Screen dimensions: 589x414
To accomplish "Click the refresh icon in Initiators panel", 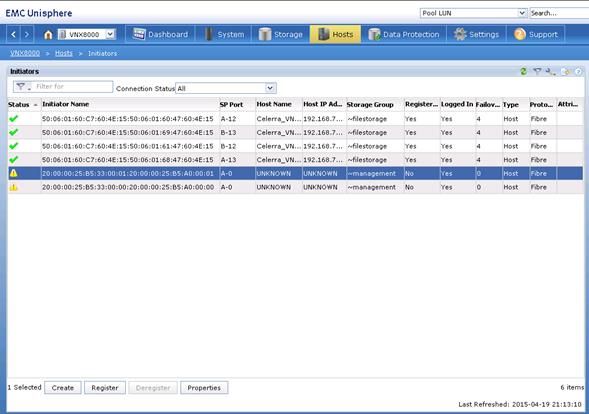I will (x=523, y=71).
